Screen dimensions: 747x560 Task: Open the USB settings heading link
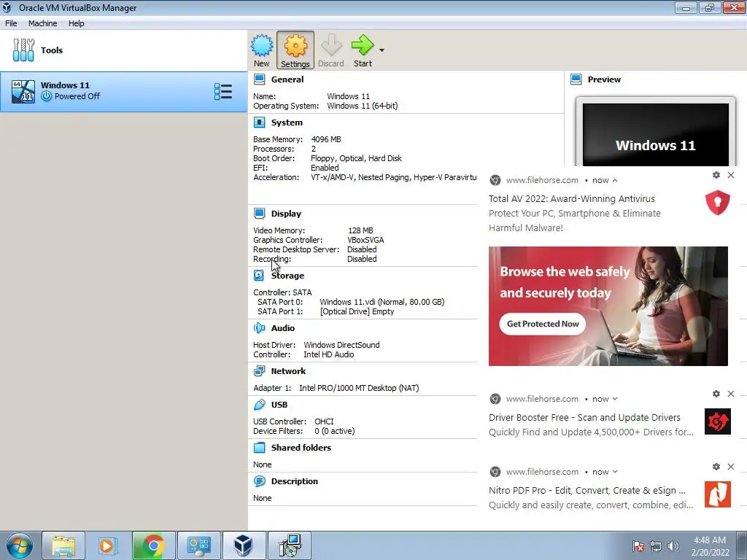(279, 405)
